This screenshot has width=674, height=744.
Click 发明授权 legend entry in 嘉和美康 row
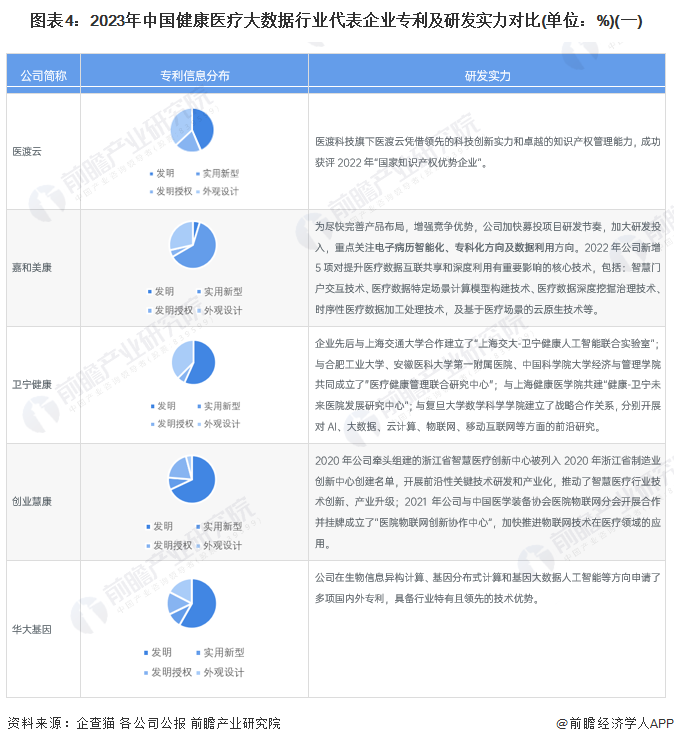[x=170, y=310]
